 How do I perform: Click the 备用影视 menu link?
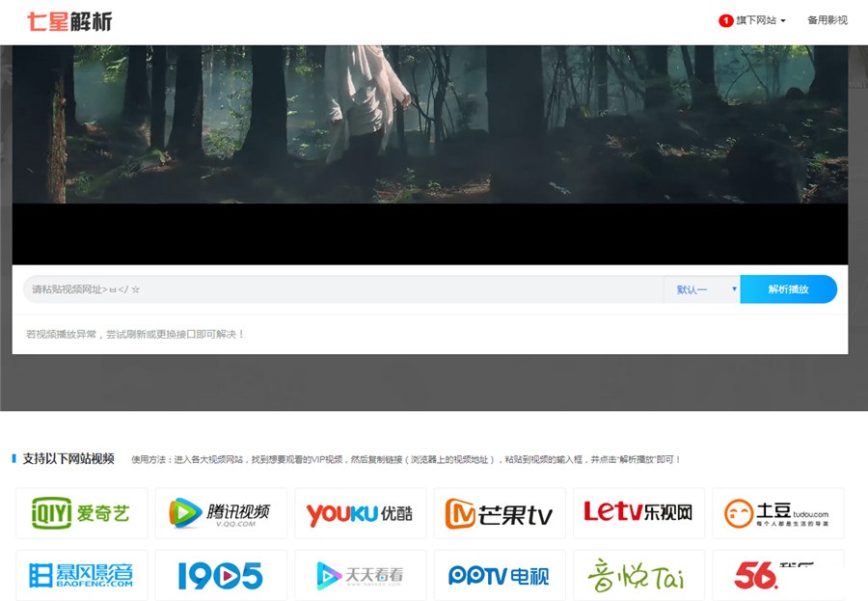827,20
